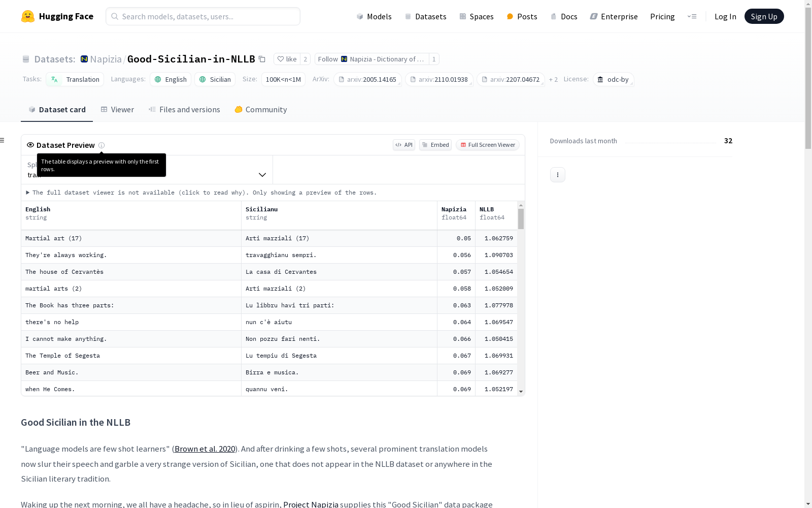Select the 100K<n<1M size tag
The height and width of the screenshot is (508, 812).
283,79
